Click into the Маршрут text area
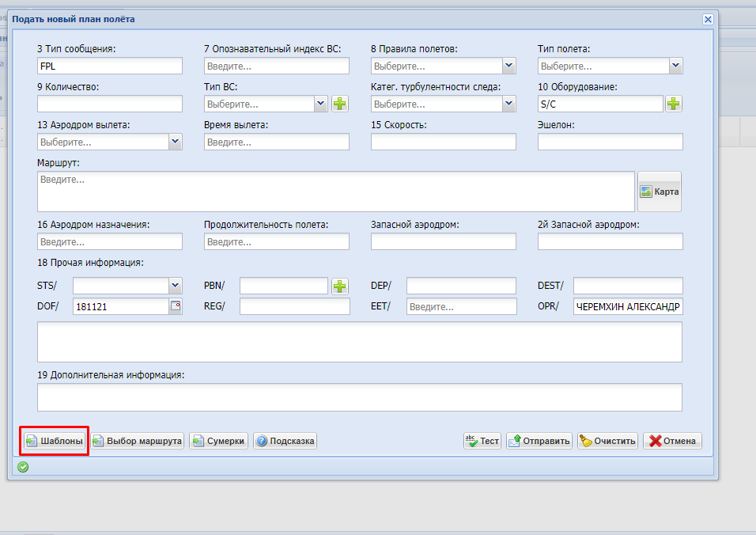The image size is (756, 535). (x=335, y=192)
